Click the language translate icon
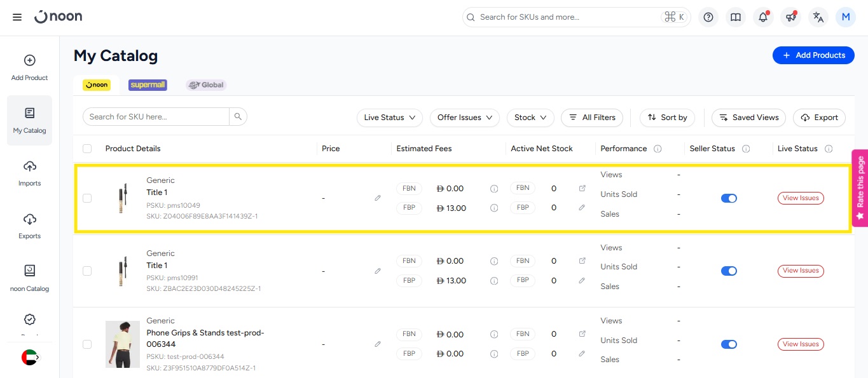 (x=818, y=17)
